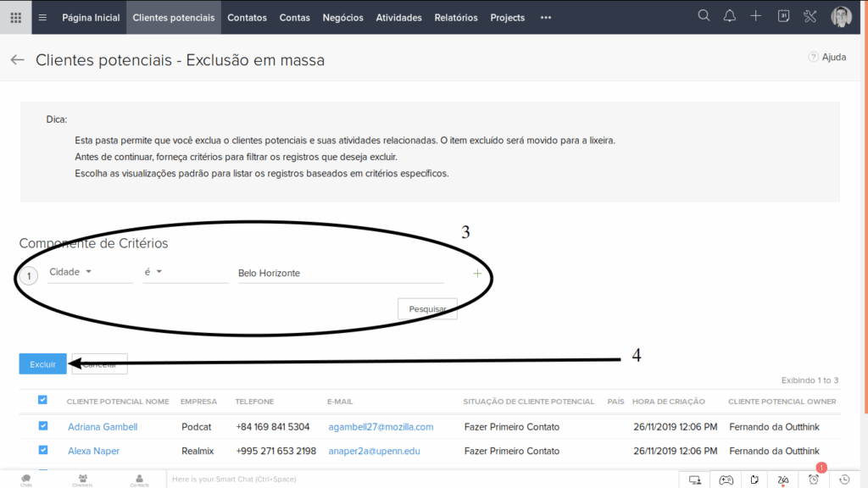This screenshot has width=868, height=488.
Task: Open the Atividades tab
Action: point(398,18)
